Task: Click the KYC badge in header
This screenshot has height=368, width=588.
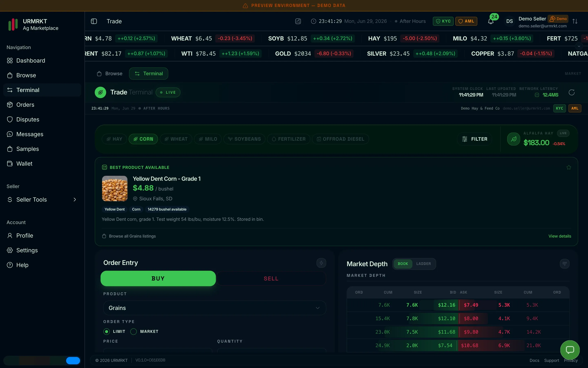Action: 443,21
